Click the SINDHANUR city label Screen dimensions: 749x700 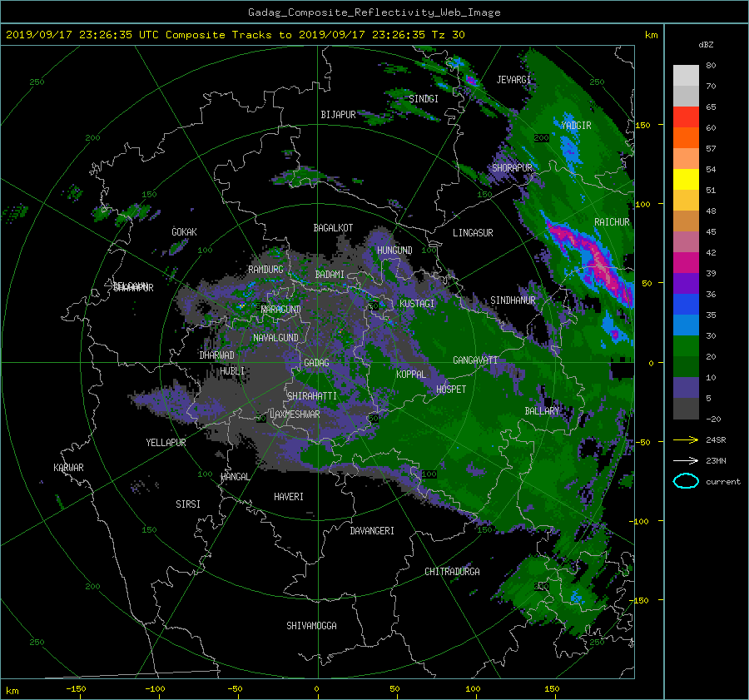pos(513,300)
